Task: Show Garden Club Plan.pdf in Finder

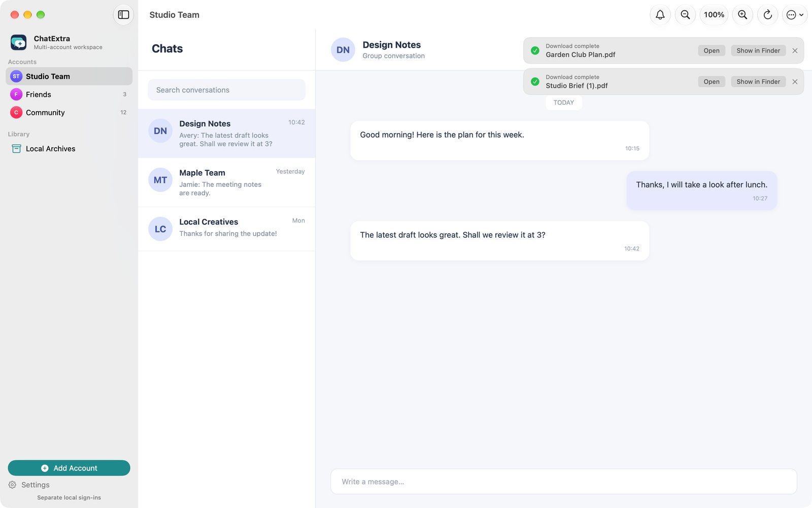Action: click(x=758, y=51)
